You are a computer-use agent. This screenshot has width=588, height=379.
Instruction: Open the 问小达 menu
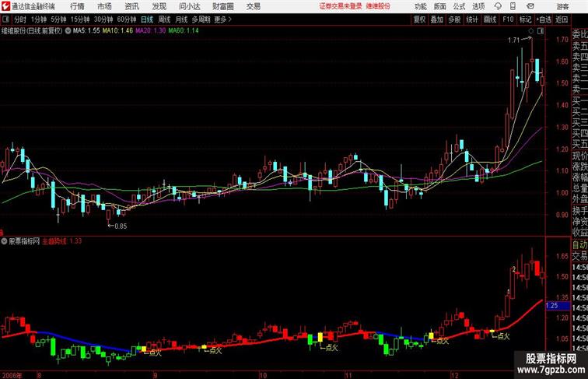point(189,6)
